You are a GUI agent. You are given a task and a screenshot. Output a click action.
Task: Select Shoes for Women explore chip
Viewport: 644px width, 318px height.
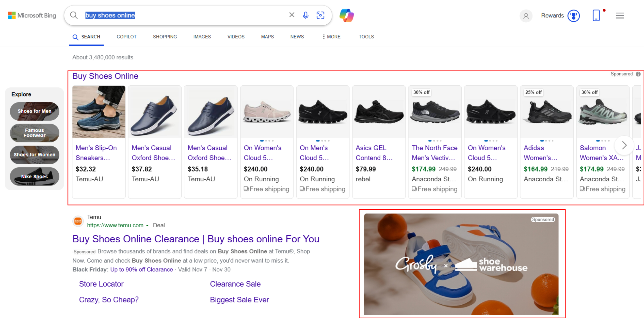(x=34, y=155)
